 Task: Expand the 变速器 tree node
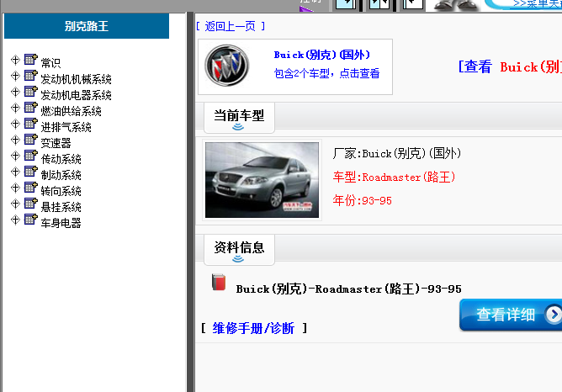point(15,140)
